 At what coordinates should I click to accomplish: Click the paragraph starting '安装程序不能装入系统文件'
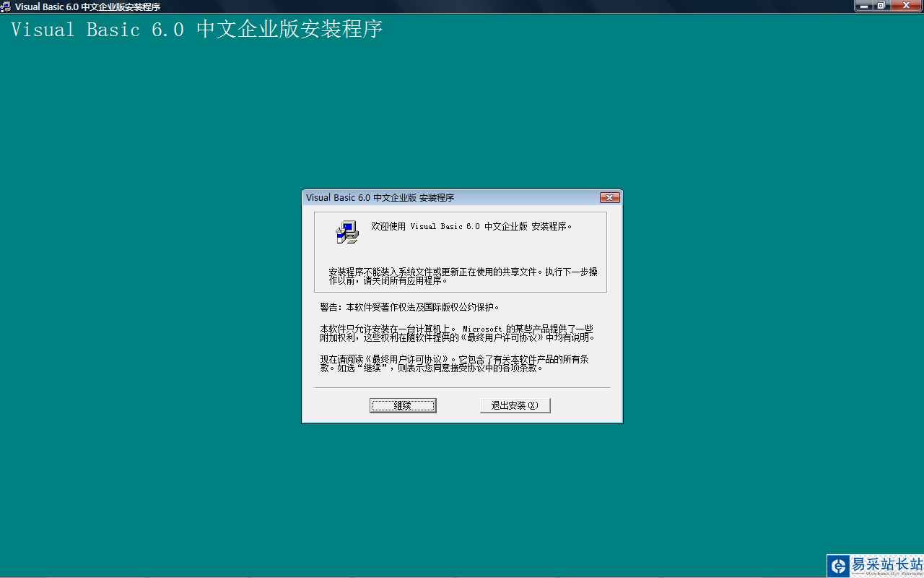pos(463,276)
